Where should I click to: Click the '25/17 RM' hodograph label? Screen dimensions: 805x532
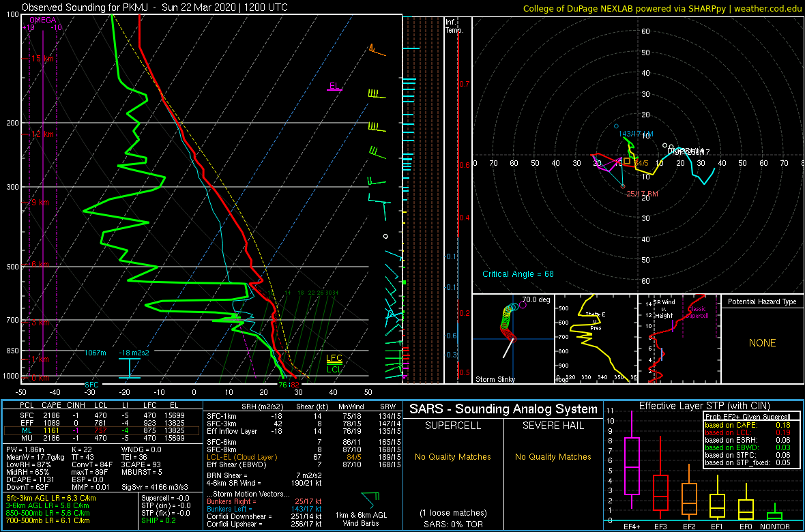coord(642,193)
